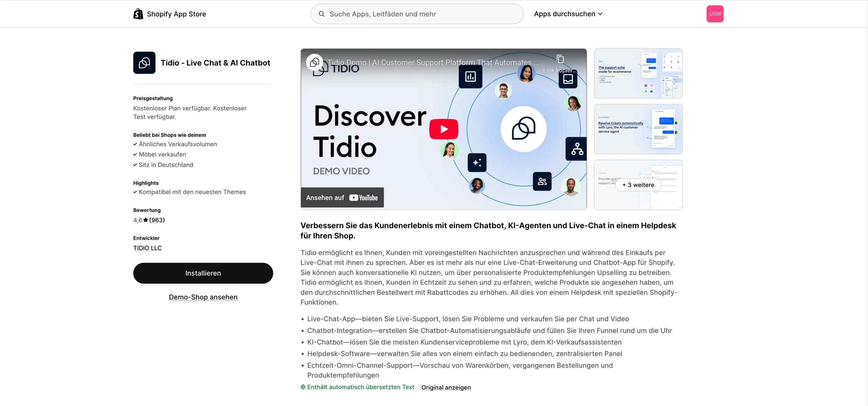Click the org chart icon in the video
This screenshot has height=406, width=868.
(576, 149)
